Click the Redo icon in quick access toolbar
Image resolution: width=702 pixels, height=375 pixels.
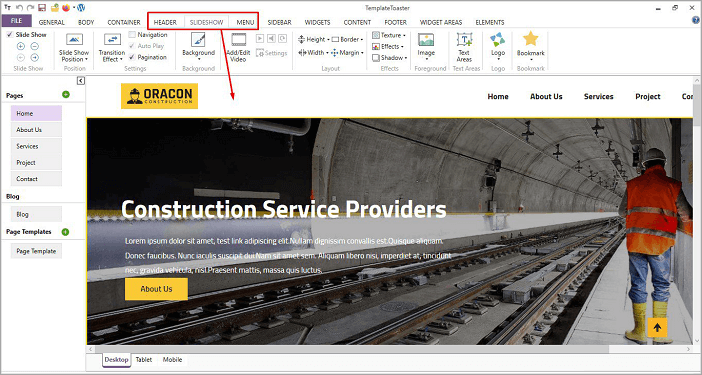click(x=30, y=8)
